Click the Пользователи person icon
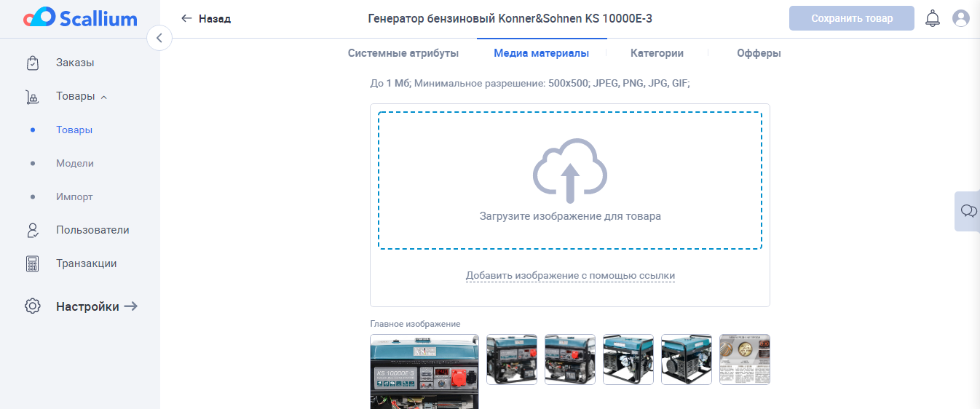980x409 pixels. point(33,231)
